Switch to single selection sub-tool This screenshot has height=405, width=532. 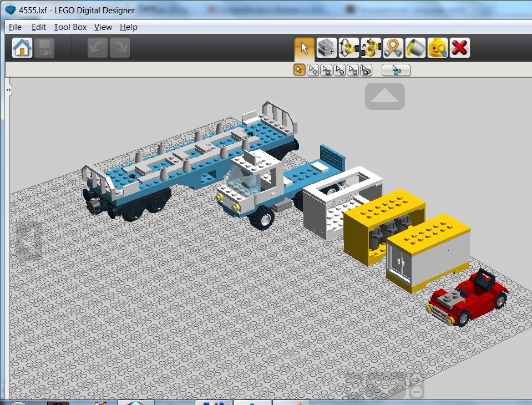(x=299, y=70)
